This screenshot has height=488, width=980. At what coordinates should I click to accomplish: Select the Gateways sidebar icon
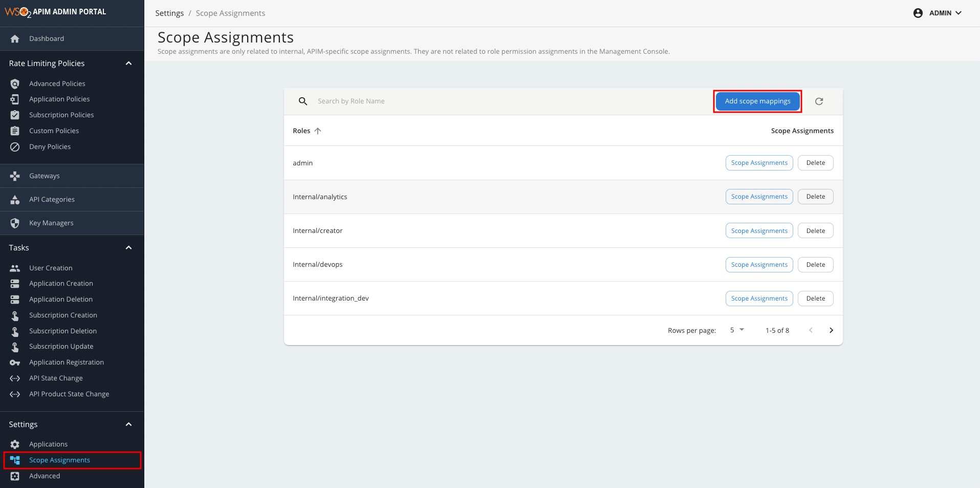click(x=15, y=176)
